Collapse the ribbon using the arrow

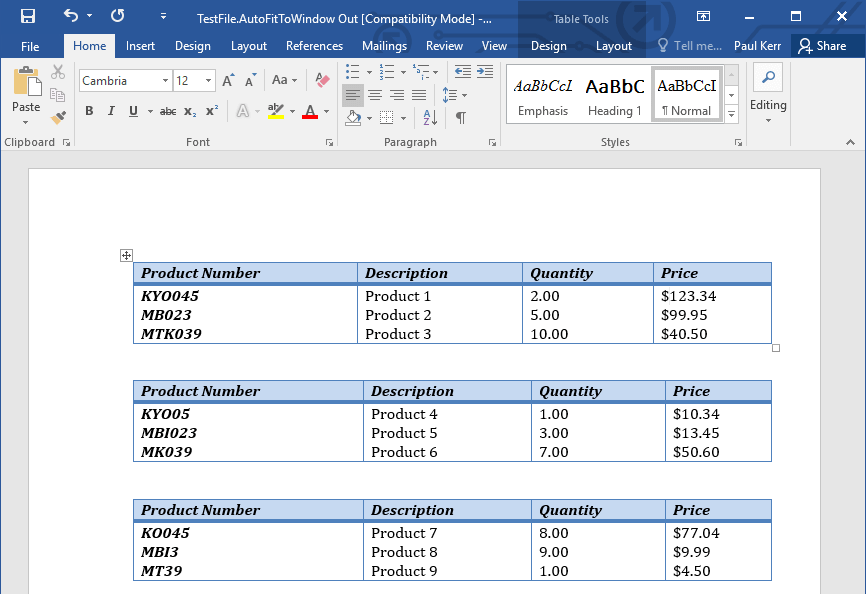point(850,142)
